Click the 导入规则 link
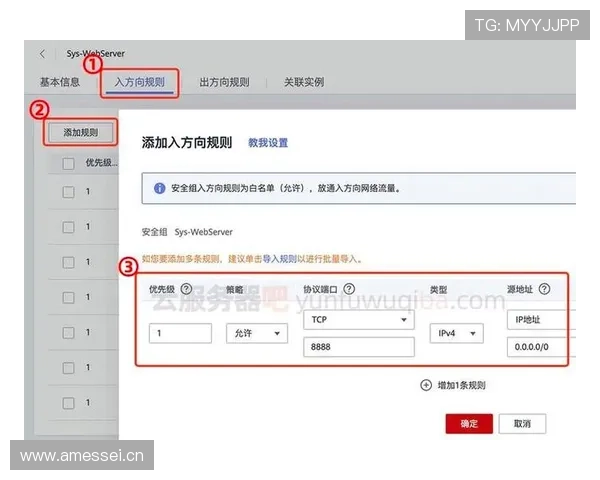This screenshot has height=480, width=600. pos(279,259)
